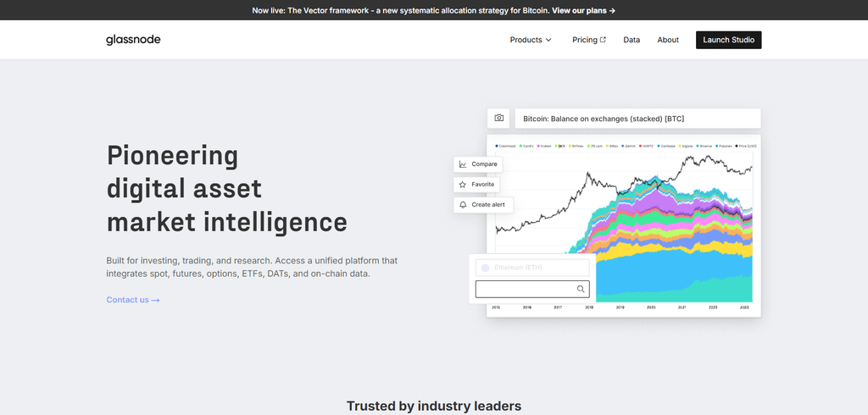The image size is (868, 415).
Task: Click the 'Pioneering digital asset market intelligence' headline
Action: 227,189
